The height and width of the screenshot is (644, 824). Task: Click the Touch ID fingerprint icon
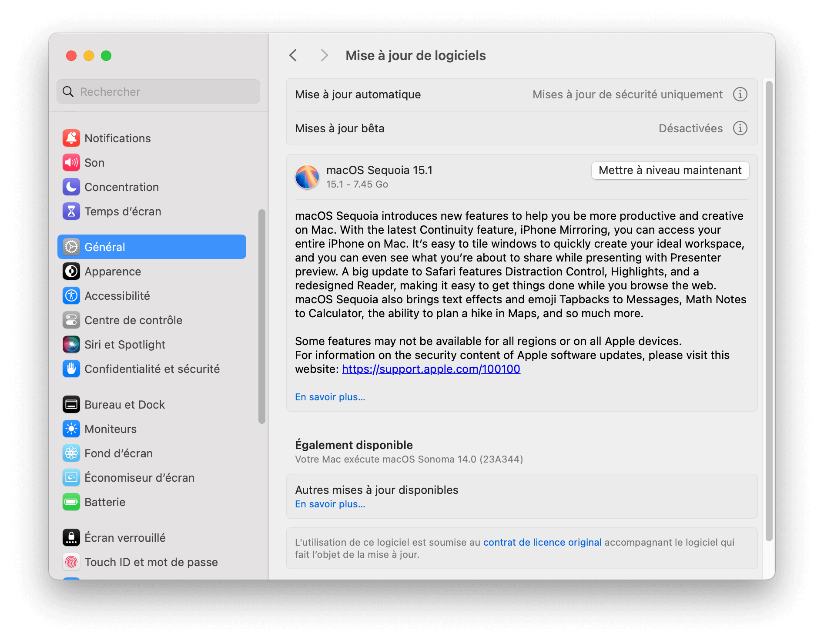[71, 562]
